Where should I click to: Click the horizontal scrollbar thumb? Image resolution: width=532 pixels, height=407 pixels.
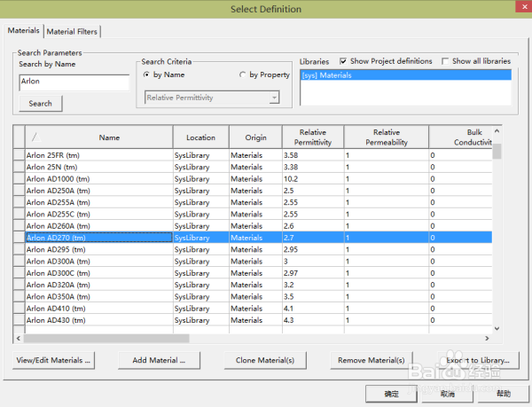pos(106,339)
